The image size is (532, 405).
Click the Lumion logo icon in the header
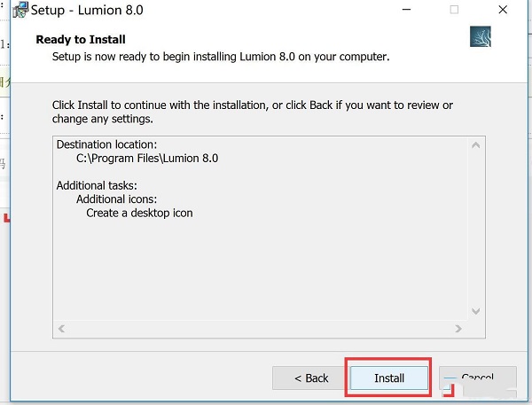coord(480,36)
